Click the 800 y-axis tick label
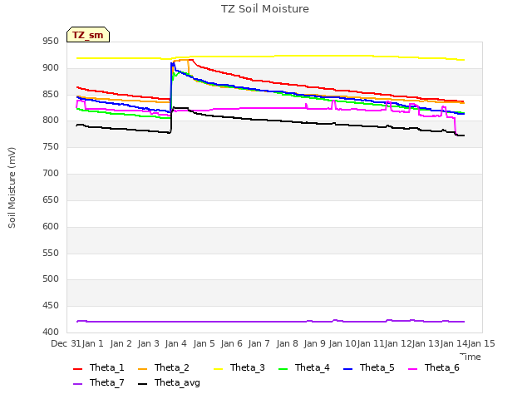The image size is (532, 399). [x=51, y=120]
